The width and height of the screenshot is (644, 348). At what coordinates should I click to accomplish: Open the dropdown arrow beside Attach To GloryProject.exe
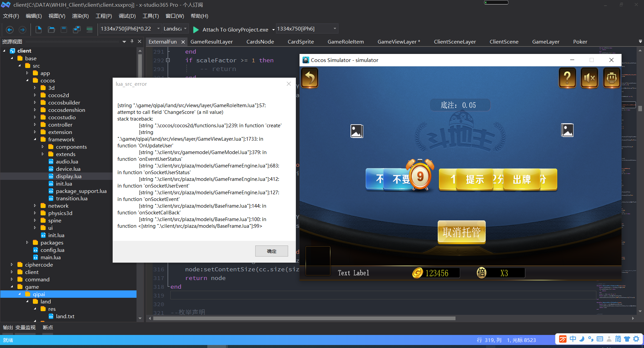pos(273,30)
